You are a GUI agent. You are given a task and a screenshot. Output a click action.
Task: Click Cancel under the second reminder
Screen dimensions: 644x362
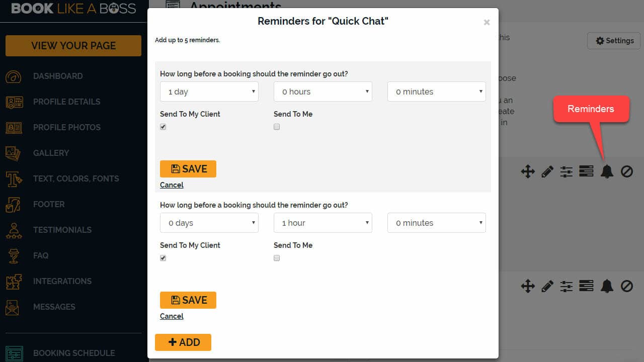point(171,316)
